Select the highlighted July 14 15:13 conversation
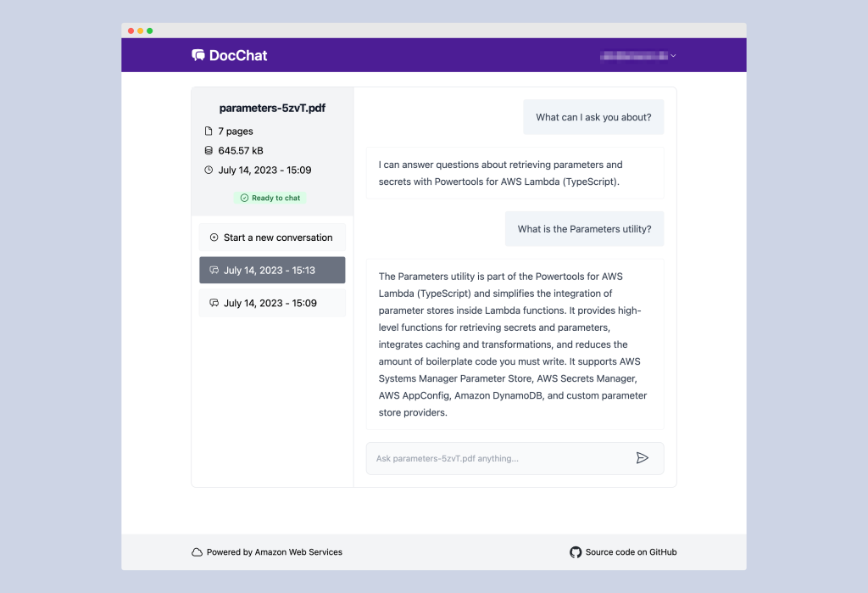Image resolution: width=868 pixels, height=593 pixels. coord(271,270)
